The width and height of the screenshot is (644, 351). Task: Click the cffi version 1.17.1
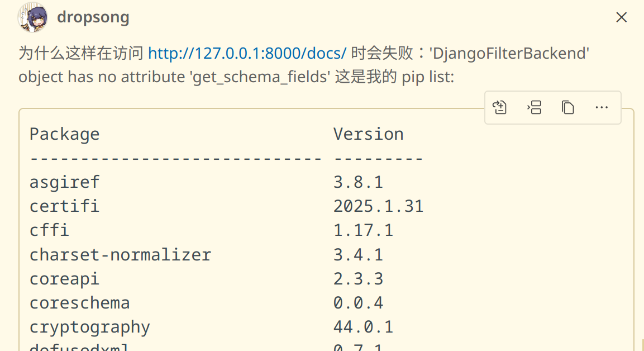coord(363,230)
